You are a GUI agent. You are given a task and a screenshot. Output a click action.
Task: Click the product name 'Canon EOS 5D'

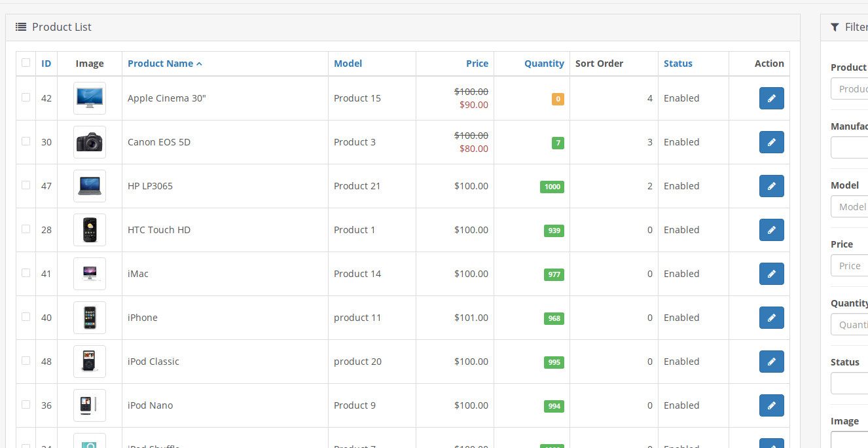[x=159, y=142]
